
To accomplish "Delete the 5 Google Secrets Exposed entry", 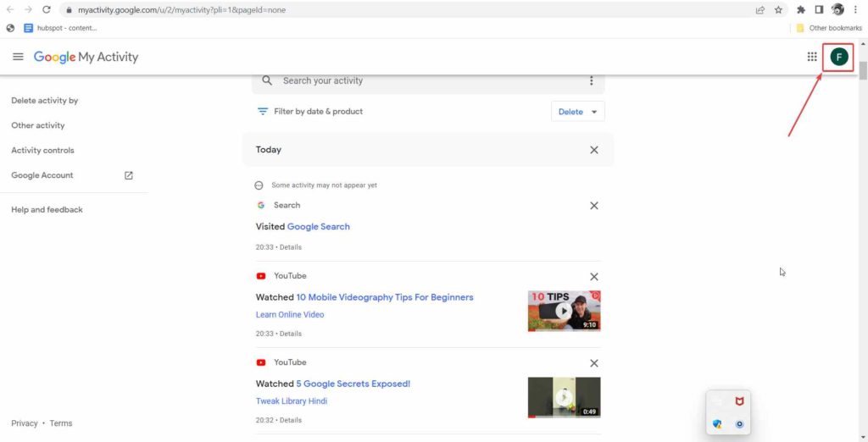I will (x=594, y=363).
